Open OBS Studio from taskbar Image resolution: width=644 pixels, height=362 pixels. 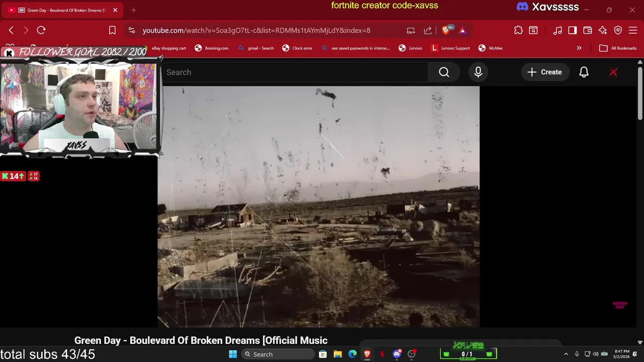(412, 354)
